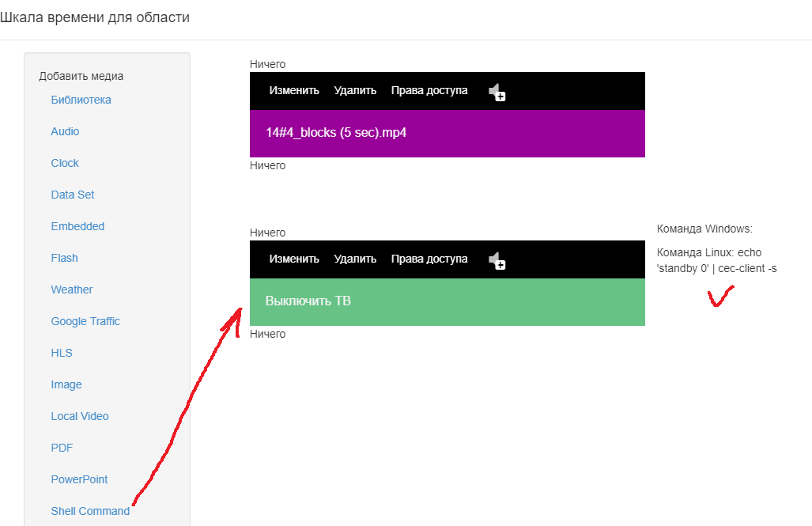This screenshot has height=526, width=812.
Task: Select the purple 14#4_blocks (5 sec).mp4 bar
Action: [x=448, y=133]
